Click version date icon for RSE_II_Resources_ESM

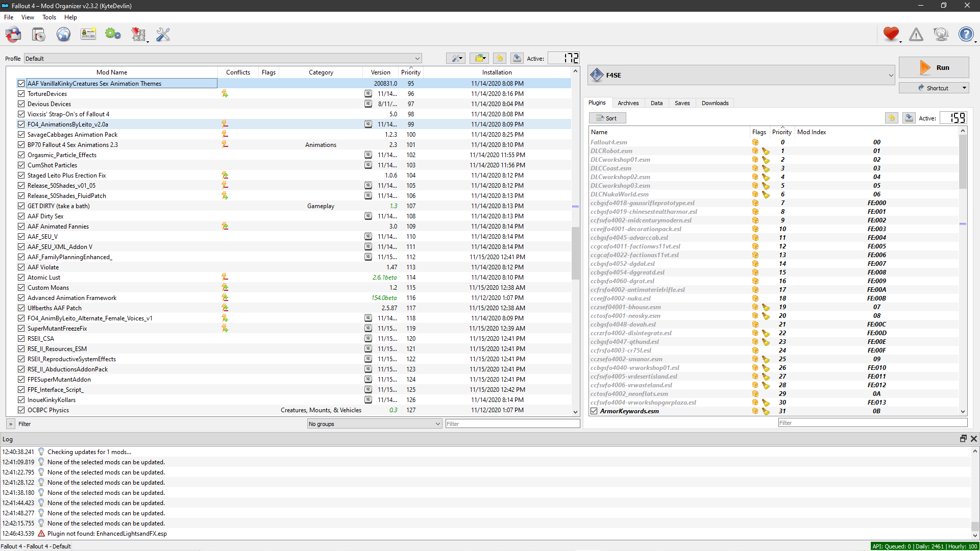coord(368,349)
